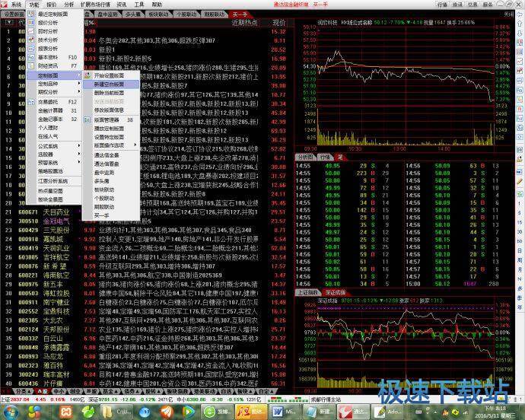Screen dimensions: 525x420
Task: Click the 资讯 button in title bar
Action: click(x=457, y=5)
